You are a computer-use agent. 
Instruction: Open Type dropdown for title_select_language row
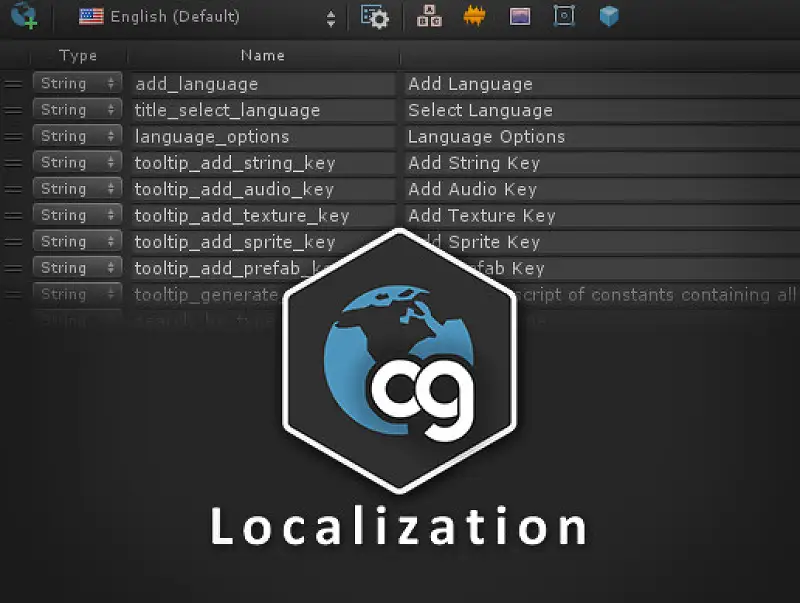pos(78,110)
